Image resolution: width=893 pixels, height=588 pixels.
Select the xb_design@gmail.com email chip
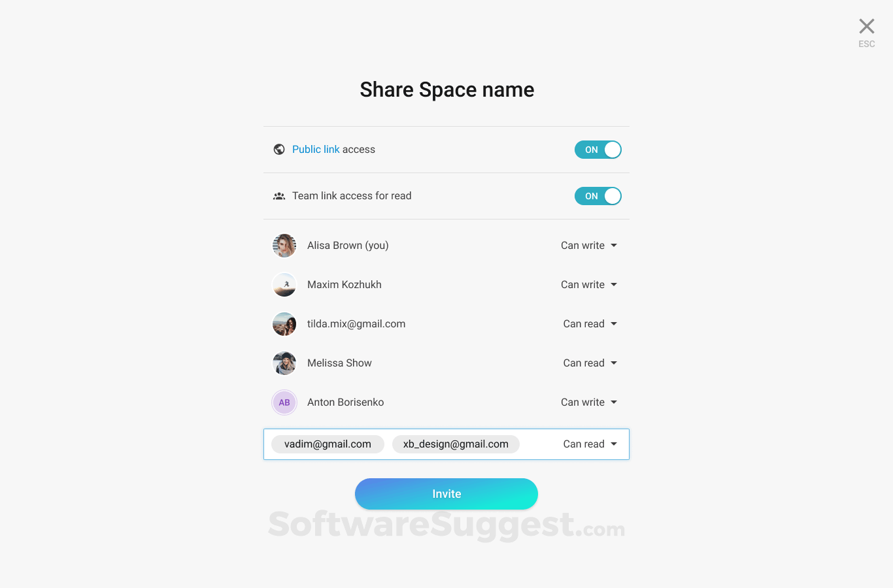[x=456, y=444]
